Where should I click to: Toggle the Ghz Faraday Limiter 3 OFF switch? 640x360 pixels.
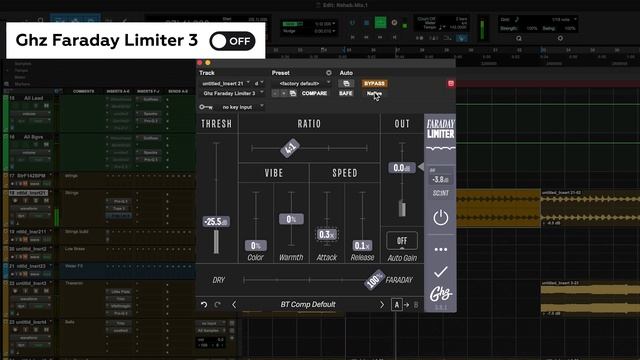pyautogui.click(x=232, y=41)
